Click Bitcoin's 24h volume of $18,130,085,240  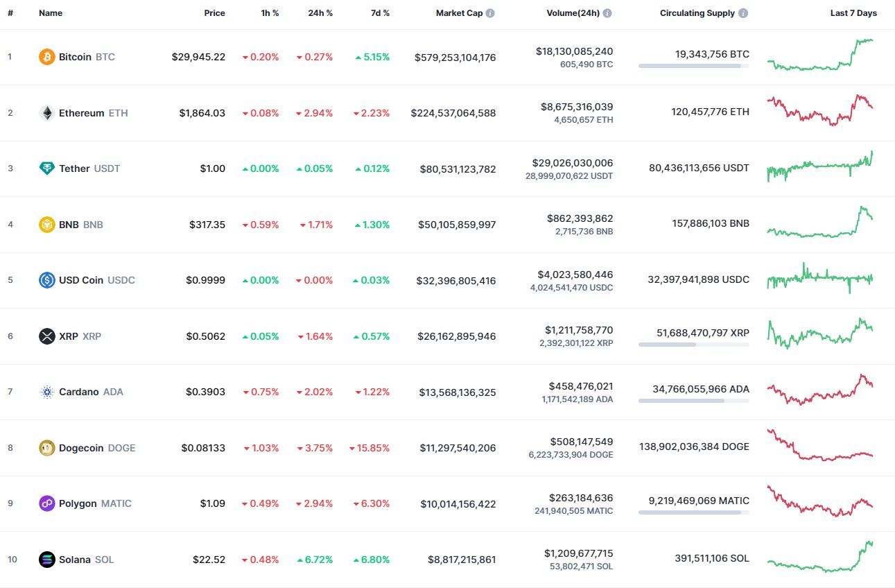[x=574, y=51]
